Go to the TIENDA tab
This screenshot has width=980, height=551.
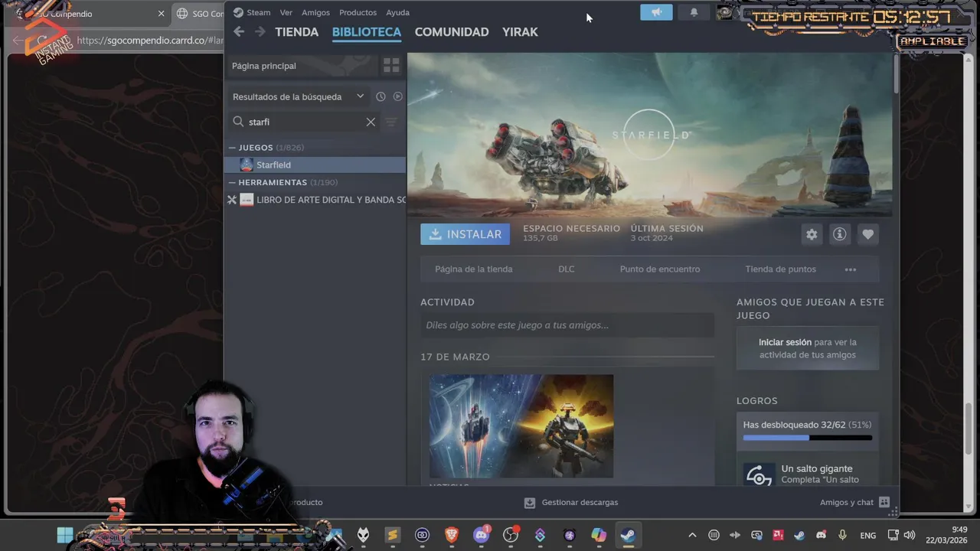[297, 32]
